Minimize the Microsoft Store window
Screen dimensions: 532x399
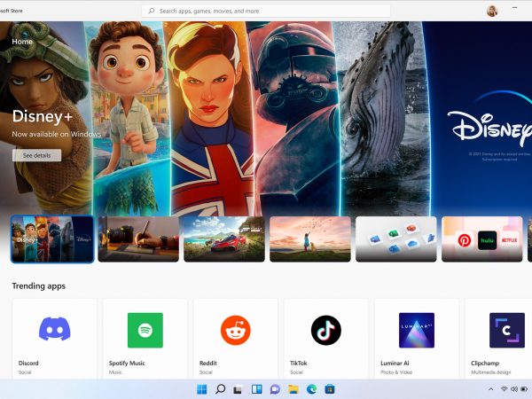click(514, 7)
